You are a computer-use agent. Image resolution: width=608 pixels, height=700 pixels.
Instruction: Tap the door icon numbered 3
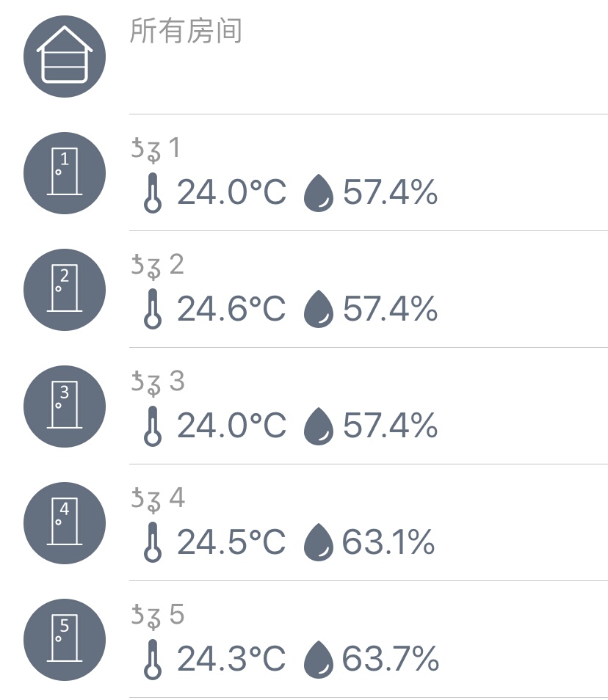coord(65,406)
